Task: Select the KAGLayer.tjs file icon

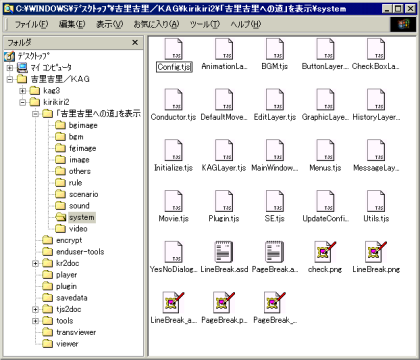Action: [x=224, y=151]
